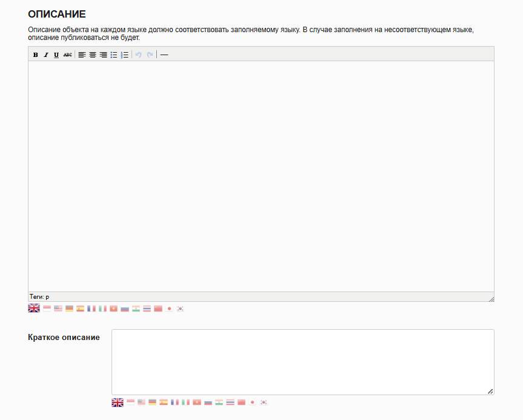Align text to the left
The height and width of the screenshot is (420, 523).
[82, 55]
